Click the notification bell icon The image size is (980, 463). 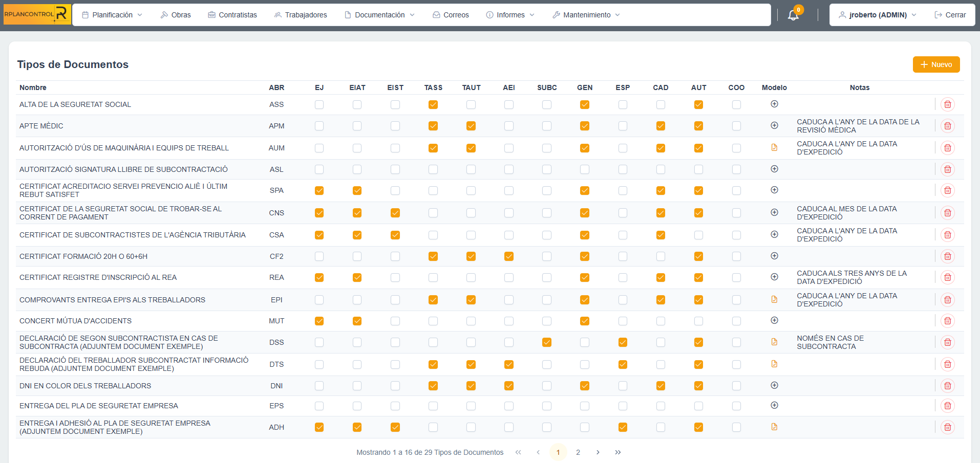coord(793,15)
